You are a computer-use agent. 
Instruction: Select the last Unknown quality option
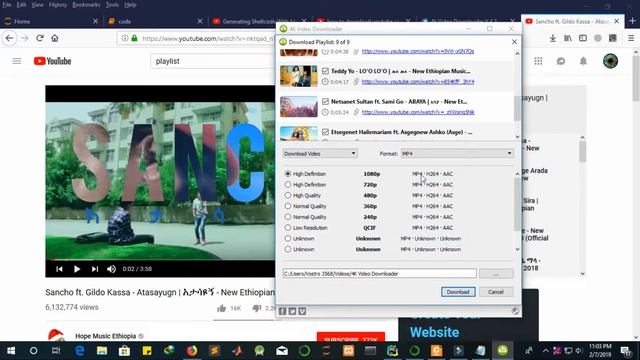(288, 249)
